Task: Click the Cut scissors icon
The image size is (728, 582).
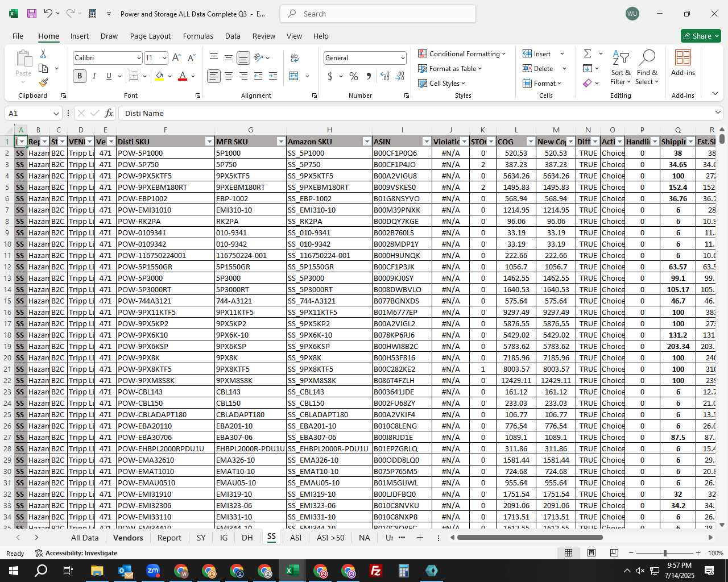Action: tap(43, 53)
